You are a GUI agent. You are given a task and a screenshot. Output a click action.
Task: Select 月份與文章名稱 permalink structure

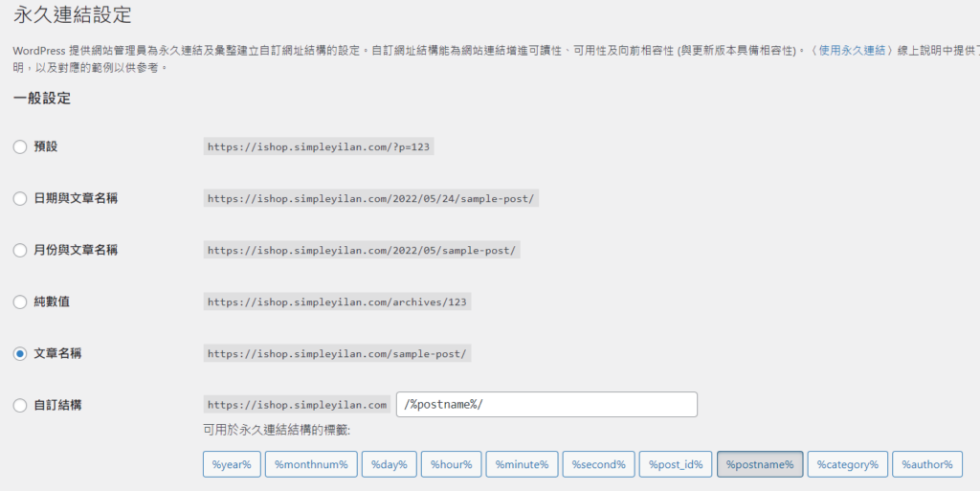(20, 250)
